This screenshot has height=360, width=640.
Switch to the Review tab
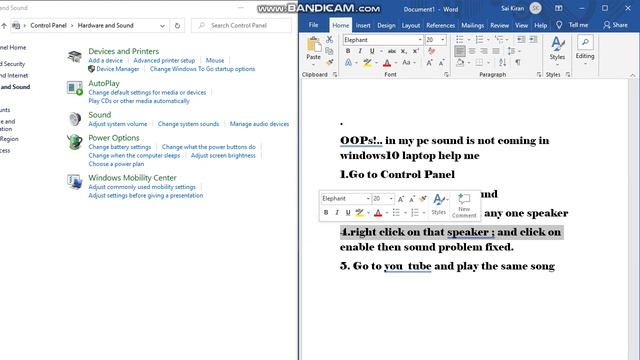(x=499, y=25)
